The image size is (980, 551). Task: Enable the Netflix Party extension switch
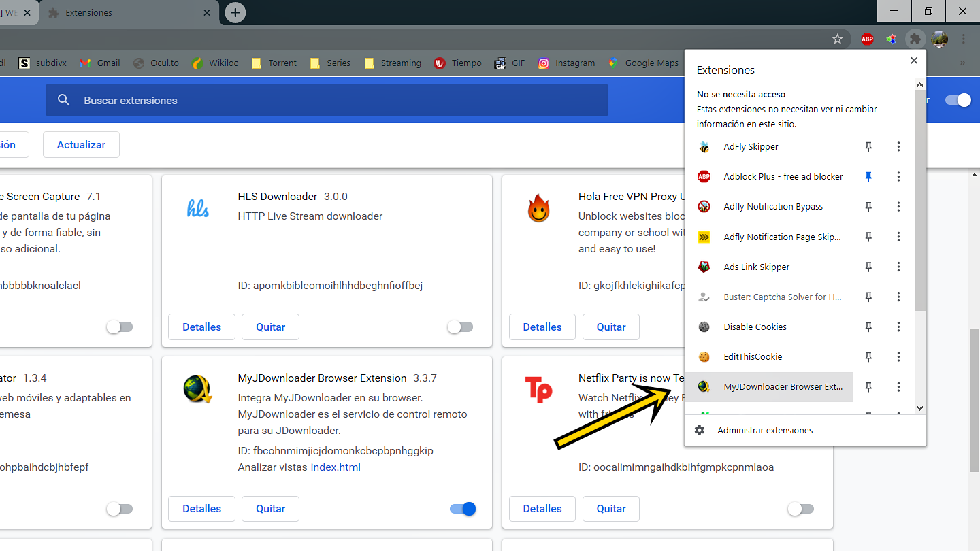click(x=800, y=509)
